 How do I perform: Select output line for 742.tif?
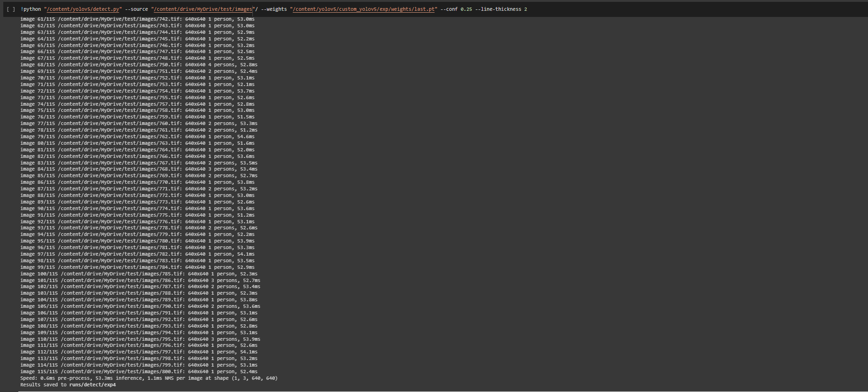pyautogui.click(x=137, y=19)
